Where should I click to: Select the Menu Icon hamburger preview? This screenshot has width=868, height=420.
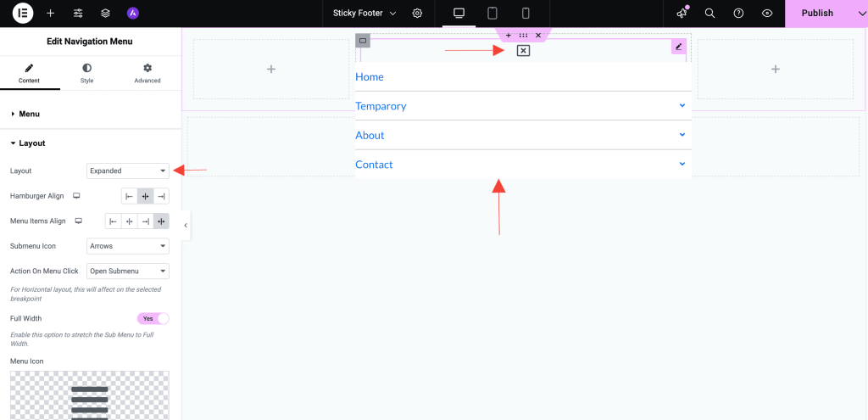pyautogui.click(x=89, y=400)
